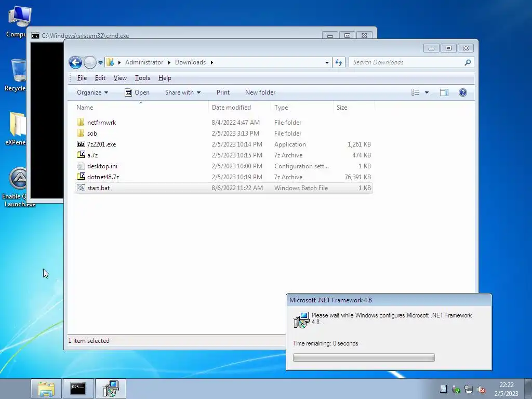The height and width of the screenshot is (399, 532).
Task: Select the netfrmwrk folder icon
Action: pyautogui.click(x=81, y=122)
